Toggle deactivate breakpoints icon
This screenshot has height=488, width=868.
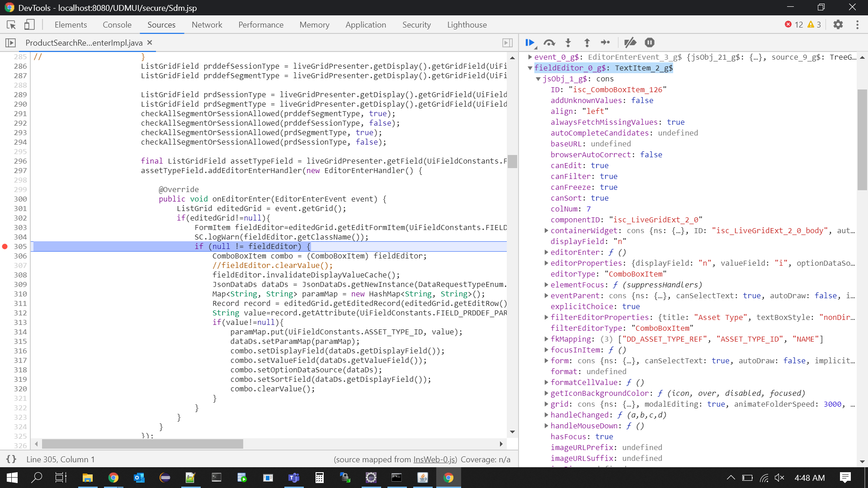coord(630,42)
